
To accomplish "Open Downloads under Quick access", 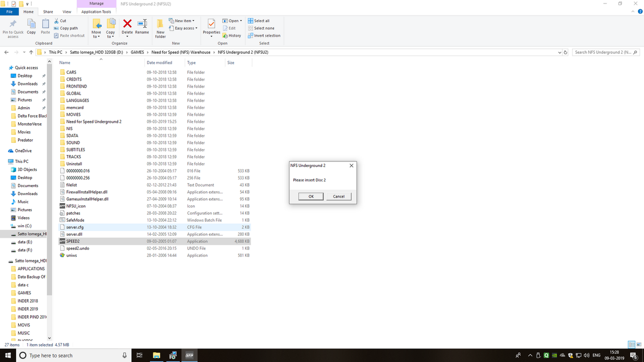I will 28,83.
